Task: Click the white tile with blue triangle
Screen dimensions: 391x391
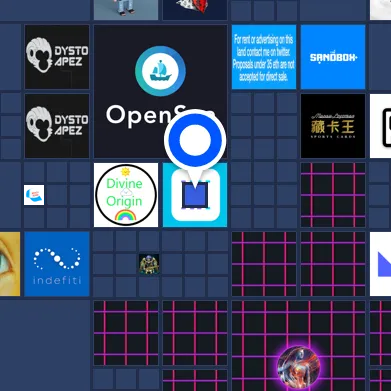Action: point(380,264)
